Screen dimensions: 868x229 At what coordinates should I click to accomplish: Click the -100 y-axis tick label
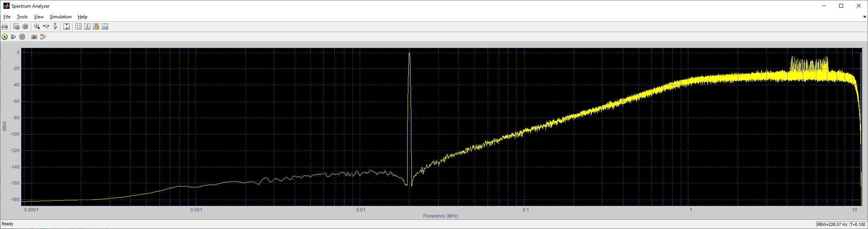[x=15, y=134]
